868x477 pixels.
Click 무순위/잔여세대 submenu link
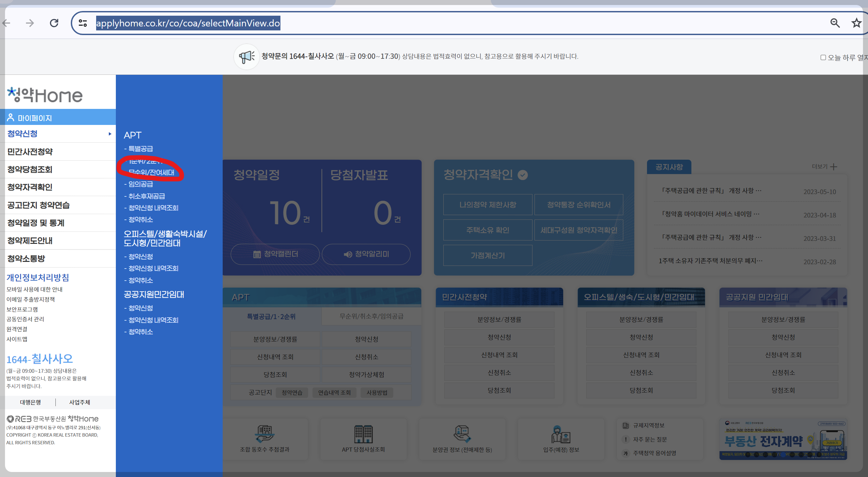pyautogui.click(x=151, y=173)
